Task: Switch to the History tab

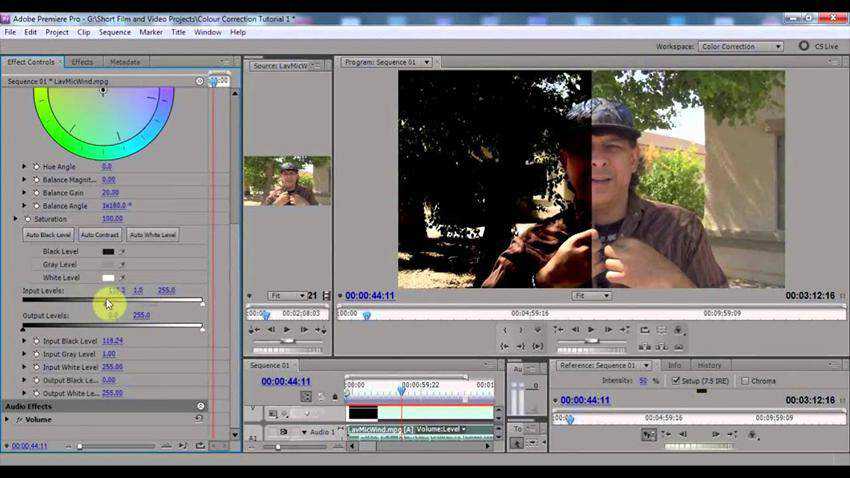Action: coord(709,365)
